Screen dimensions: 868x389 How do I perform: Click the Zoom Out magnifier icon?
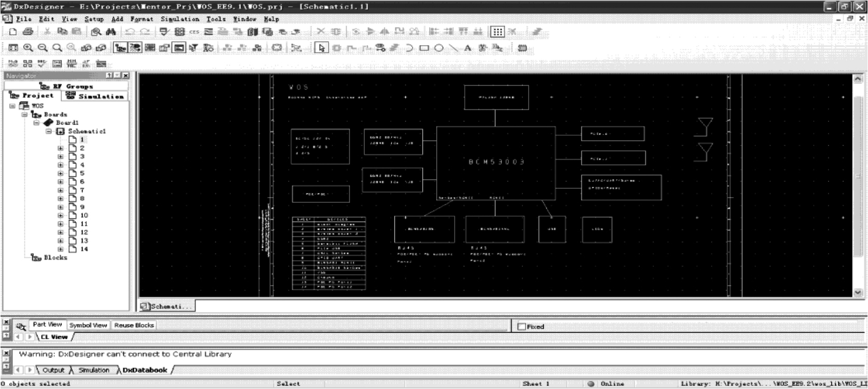pyautogui.click(x=43, y=48)
